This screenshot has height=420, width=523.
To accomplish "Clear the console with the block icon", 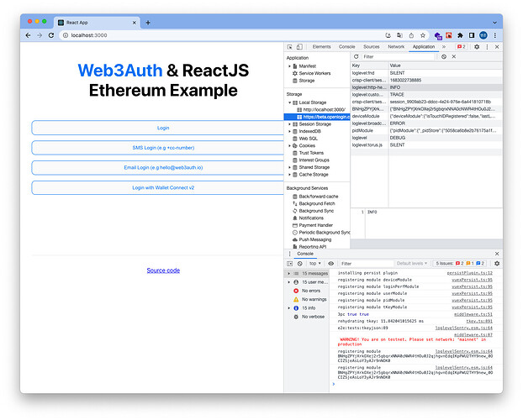I will pos(300,264).
